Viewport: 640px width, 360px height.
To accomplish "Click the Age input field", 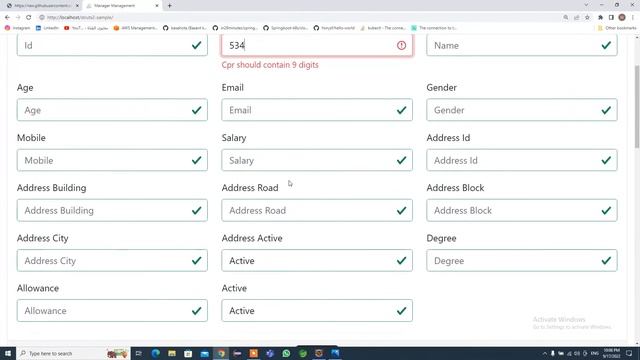I will click(x=112, y=110).
